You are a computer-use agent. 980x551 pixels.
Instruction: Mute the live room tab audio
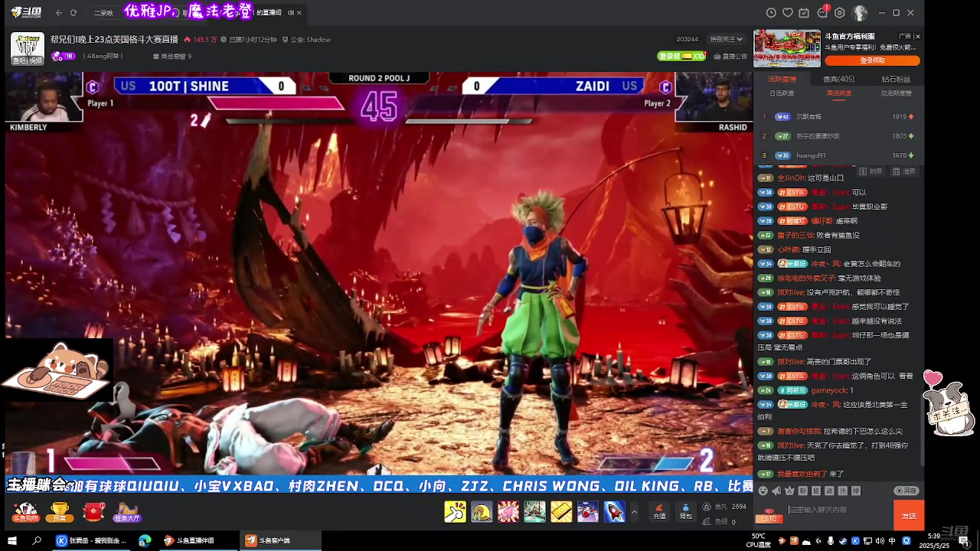[x=291, y=13]
